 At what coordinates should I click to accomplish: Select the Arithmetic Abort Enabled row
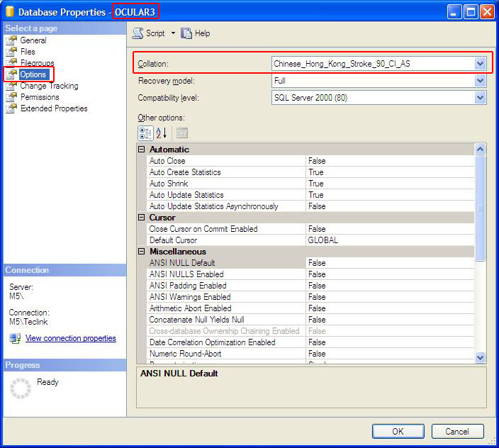(310, 308)
